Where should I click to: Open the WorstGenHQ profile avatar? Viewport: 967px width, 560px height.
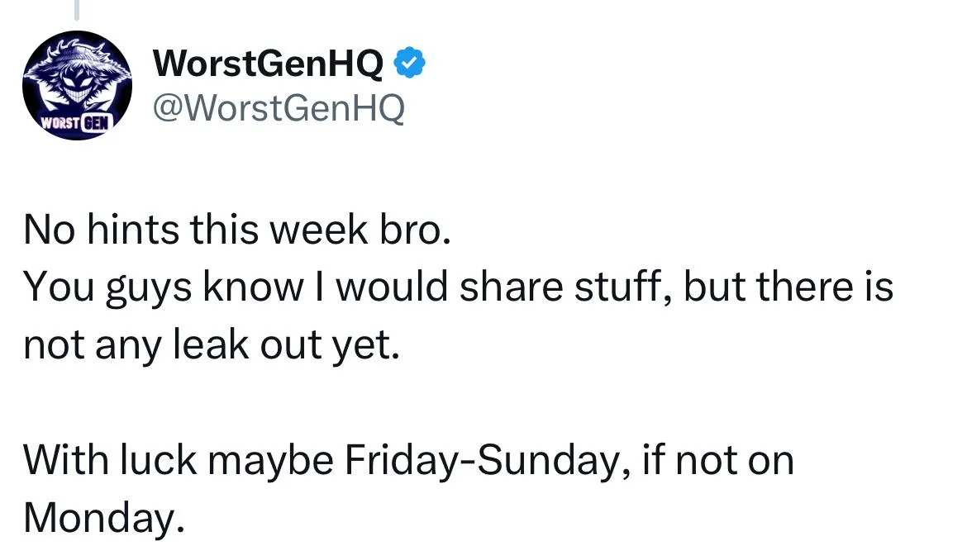point(78,85)
